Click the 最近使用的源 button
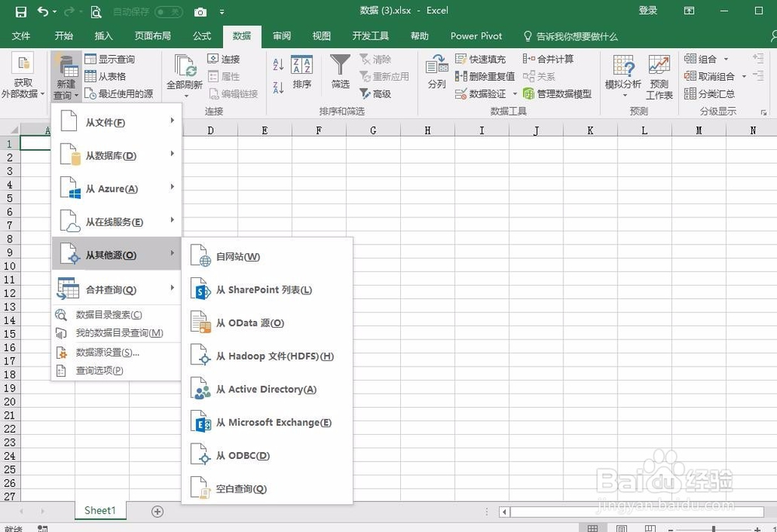This screenshot has height=532, width=777. tap(118, 94)
